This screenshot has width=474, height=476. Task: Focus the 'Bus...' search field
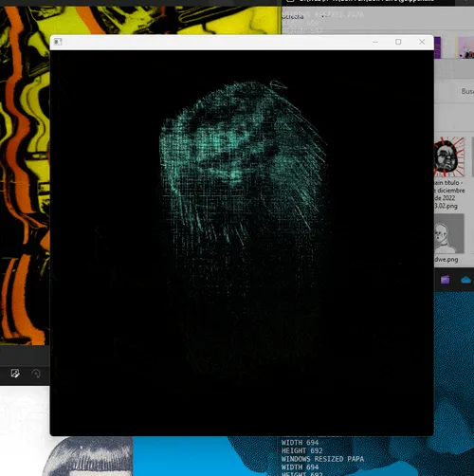[x=467, y=91]
